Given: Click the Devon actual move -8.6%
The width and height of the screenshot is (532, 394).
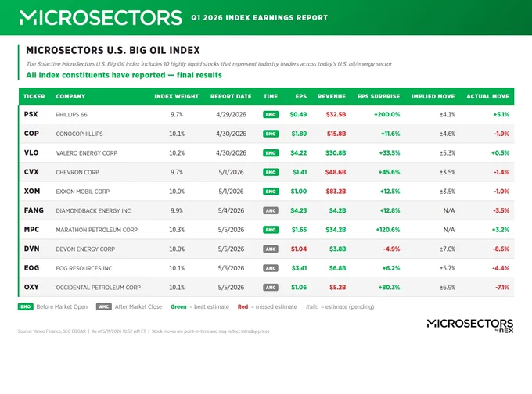Looking at the screenshot, I should (501, 249).
